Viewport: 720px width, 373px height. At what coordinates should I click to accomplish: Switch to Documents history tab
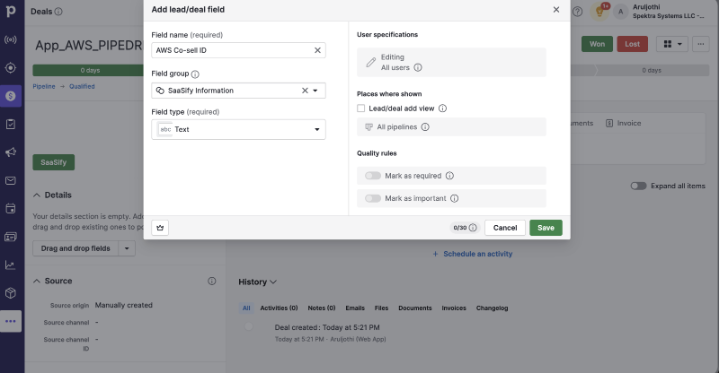click(x=415, y=308)
